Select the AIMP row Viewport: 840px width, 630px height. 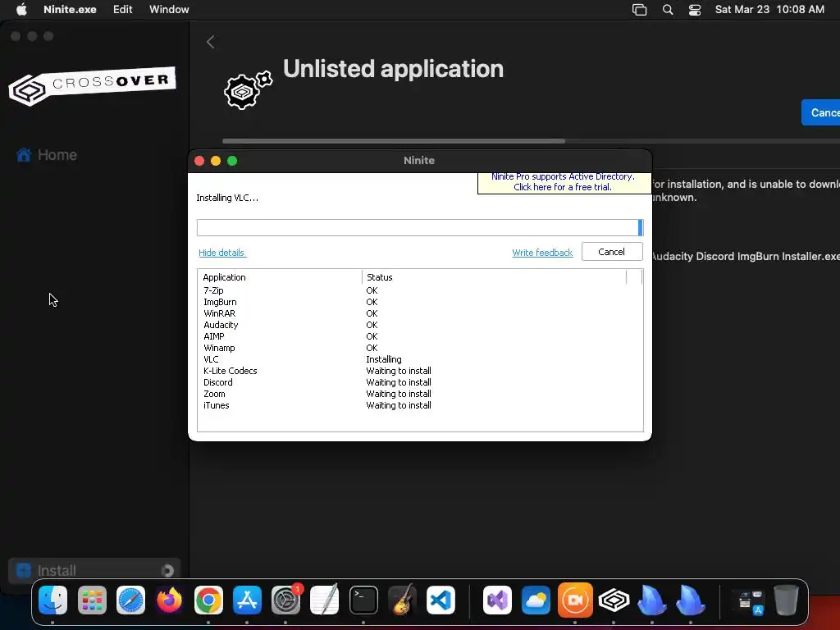pos(420,336)
